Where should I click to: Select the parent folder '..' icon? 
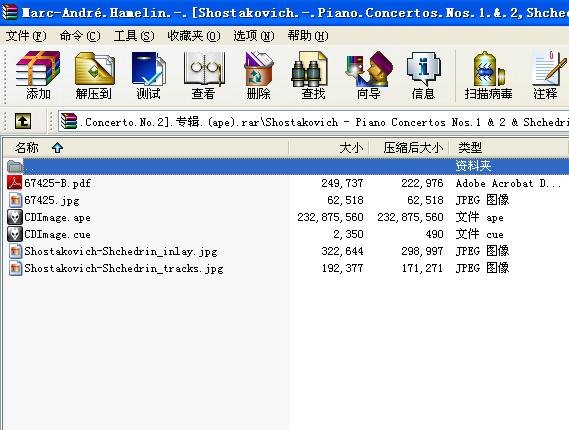coord(15,166)
